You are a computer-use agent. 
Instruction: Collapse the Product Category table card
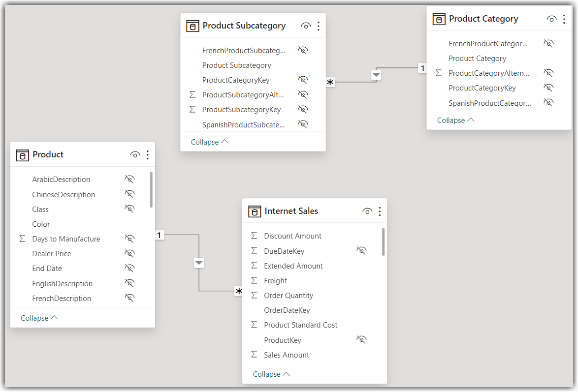[455, 120]
